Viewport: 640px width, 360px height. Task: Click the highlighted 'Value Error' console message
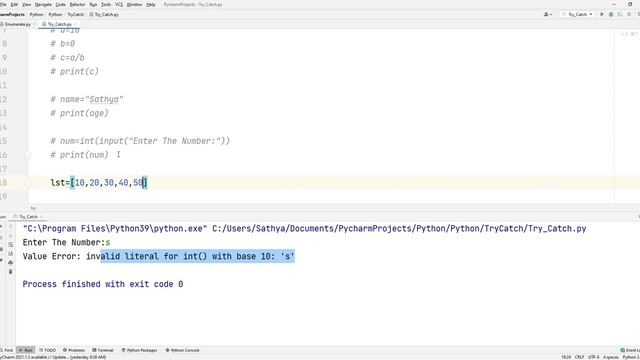click(158, 256)
